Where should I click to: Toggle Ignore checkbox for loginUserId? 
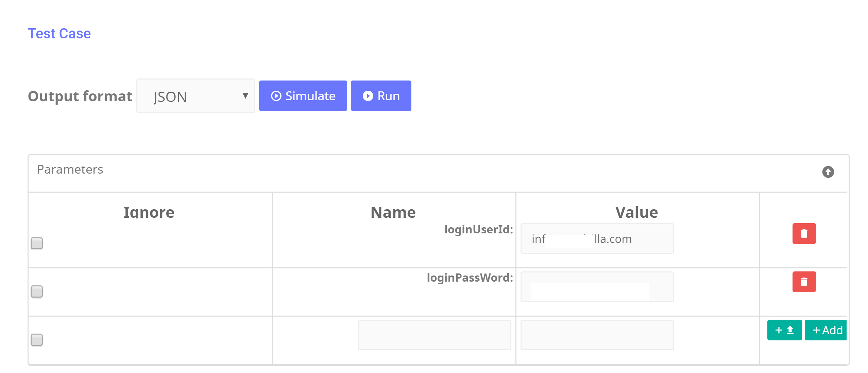[x=37, y=243]
